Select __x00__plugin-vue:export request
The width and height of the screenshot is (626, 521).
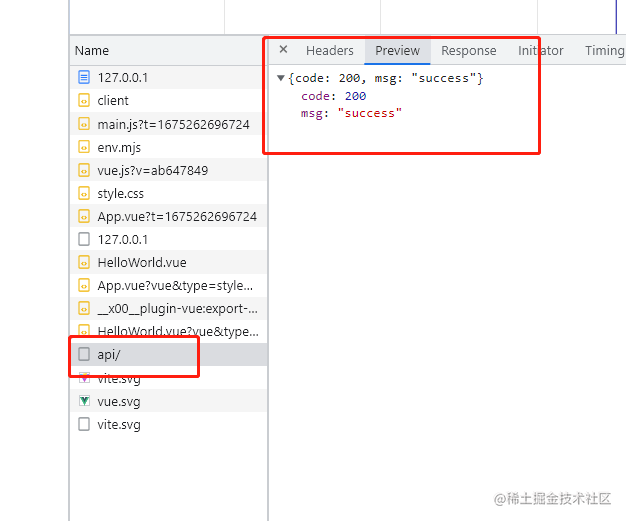click(168, 308)
